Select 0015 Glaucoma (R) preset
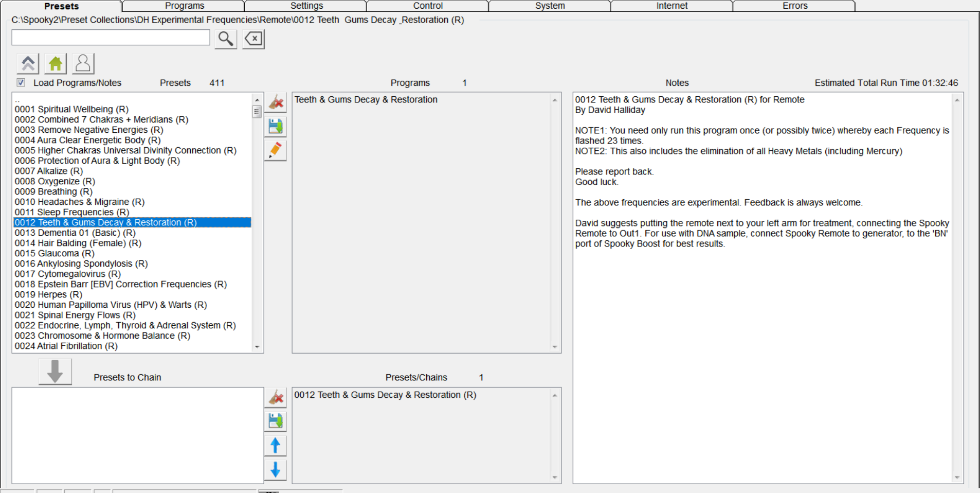980x493 pixels. (55, 253)
